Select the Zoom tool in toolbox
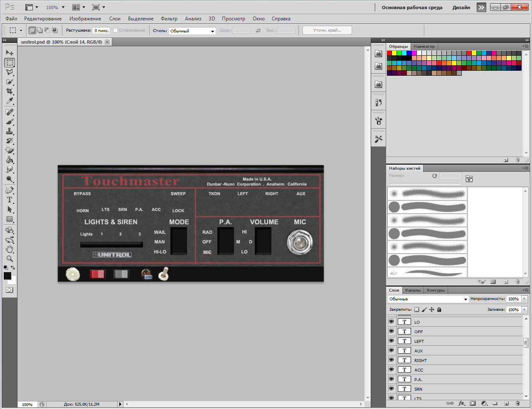 tap(10, 259)
